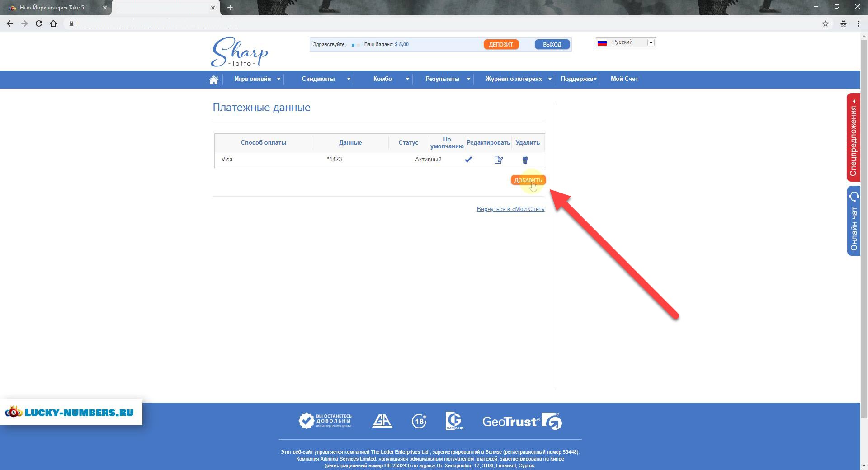Expand the Результаты dropdown menu
Screen dimensions: 868x470
tap(447, 79)
